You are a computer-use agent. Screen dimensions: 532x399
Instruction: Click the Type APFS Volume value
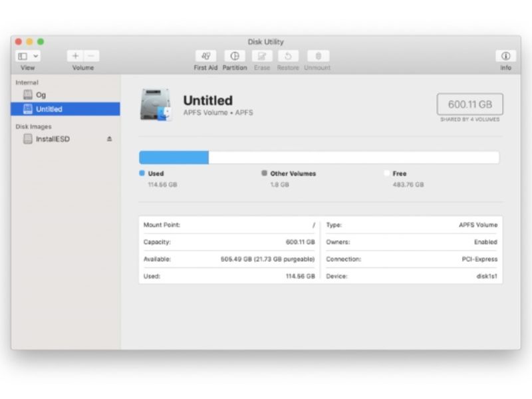pos(478,225)
